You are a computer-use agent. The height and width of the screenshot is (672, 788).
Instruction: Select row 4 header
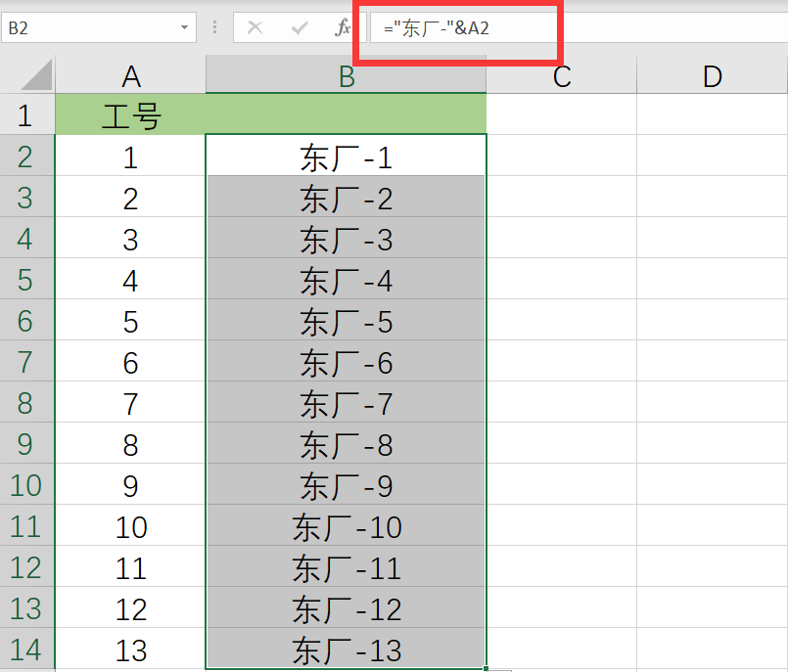[27, 238]
